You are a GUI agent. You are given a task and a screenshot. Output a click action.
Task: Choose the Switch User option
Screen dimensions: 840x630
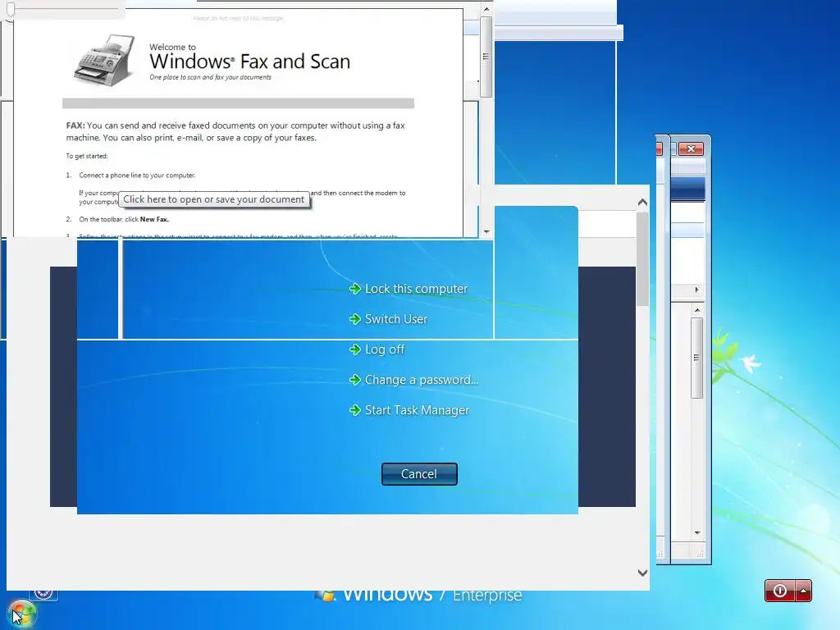pos(388,319)
